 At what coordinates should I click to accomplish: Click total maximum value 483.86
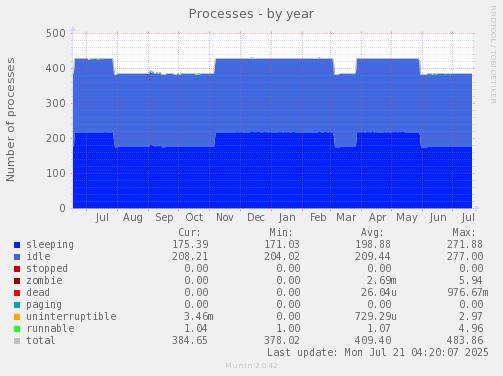point(465,340)
